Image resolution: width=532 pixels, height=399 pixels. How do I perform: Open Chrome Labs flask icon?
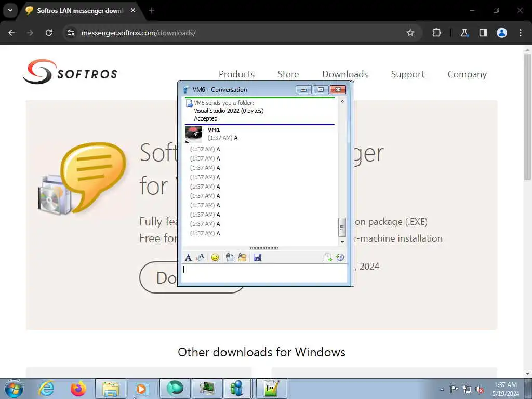(x=464, y=33)
